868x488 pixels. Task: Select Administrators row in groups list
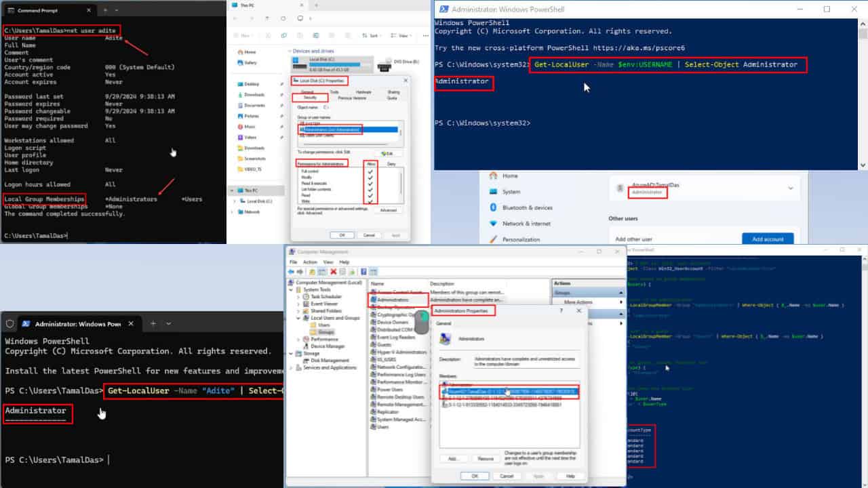click(399, 298)
